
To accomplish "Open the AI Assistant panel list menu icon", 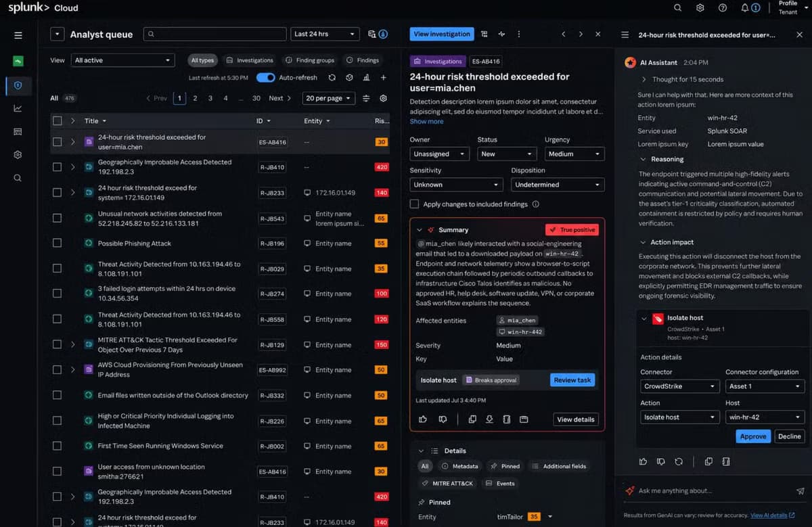I will (625, 35).
